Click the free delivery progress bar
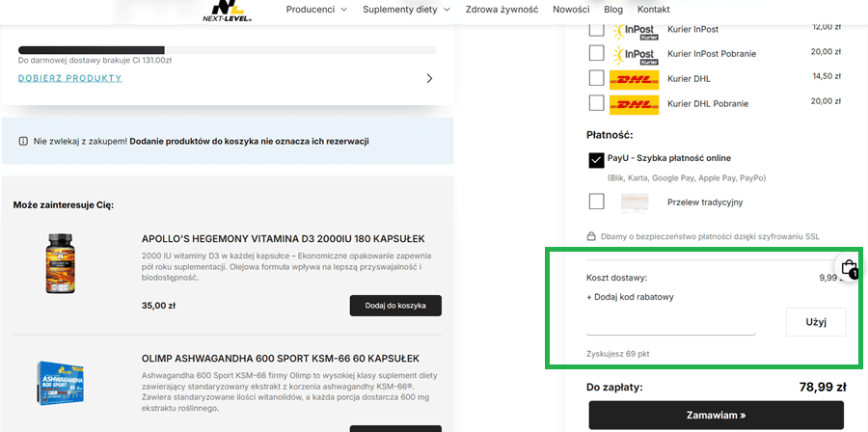This screenshot has width=868, height=432. (x=228, y=50)
